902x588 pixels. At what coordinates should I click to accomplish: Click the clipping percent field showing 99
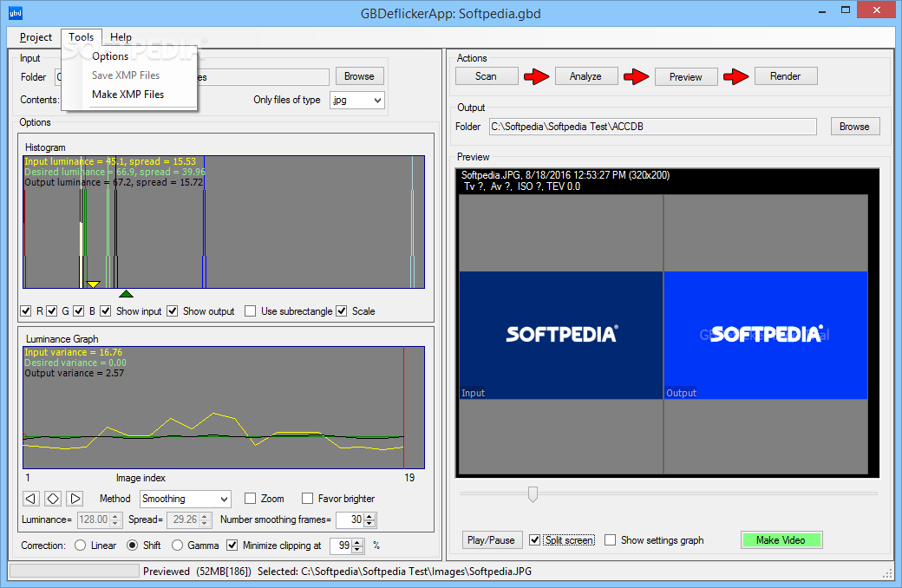341,546
